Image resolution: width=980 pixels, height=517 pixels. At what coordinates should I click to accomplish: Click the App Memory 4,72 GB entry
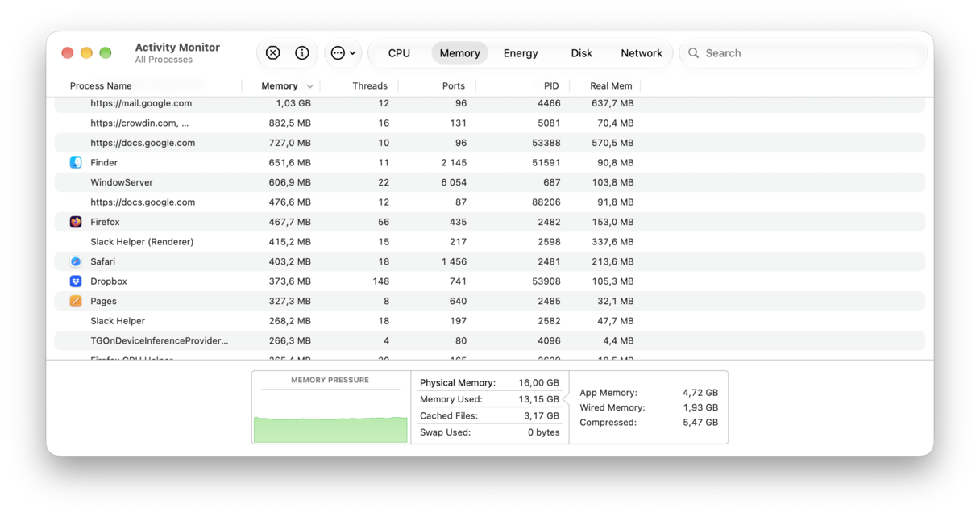(x=649, y=393)
